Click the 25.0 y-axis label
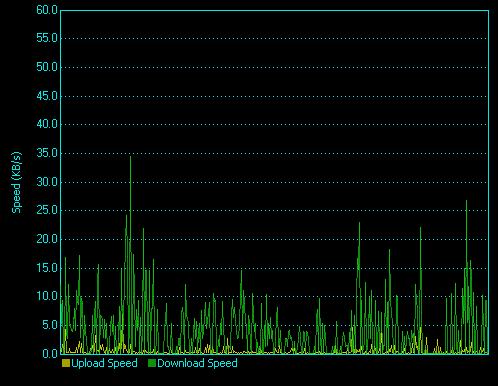Viewport: 498px width, 386px height. 47,210
